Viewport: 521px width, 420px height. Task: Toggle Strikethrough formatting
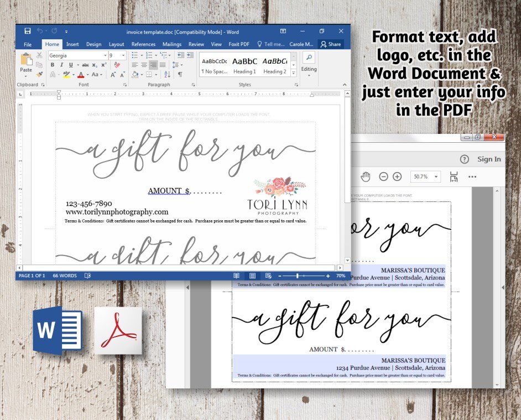pos(85,65)
